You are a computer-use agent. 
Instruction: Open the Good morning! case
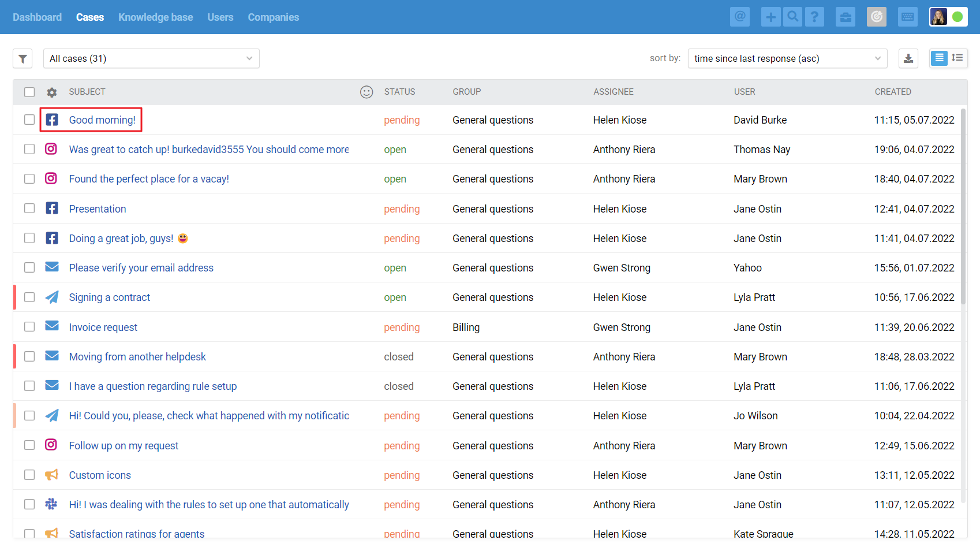point(102,120)
